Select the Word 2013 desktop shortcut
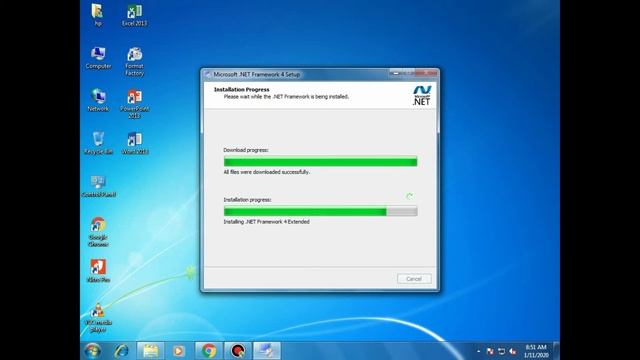This screenshot has height=360, width=640. click(x=134, y=143)
